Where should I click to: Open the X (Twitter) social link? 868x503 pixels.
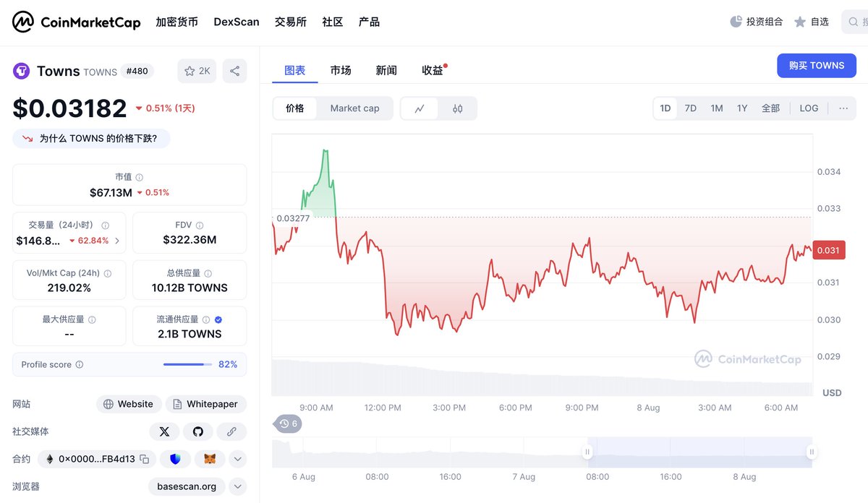pos(164,431)
